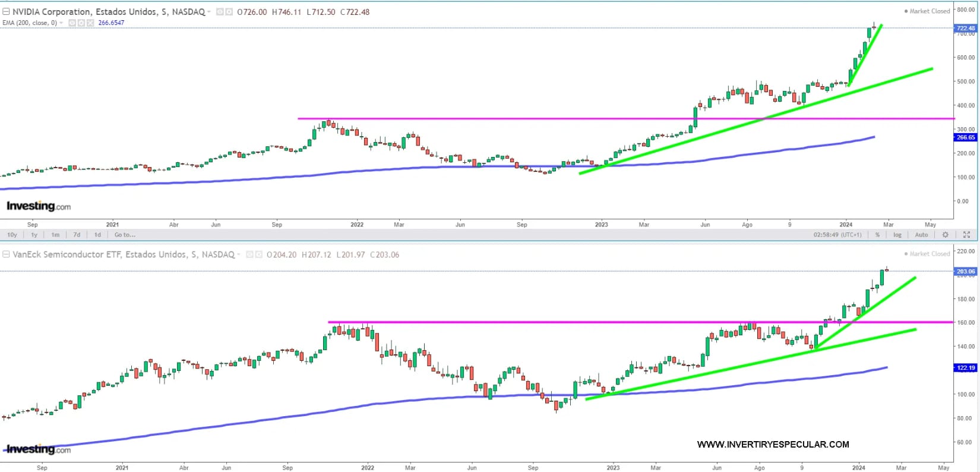This screenshot has height=472, width=980.
Task: Click the 2022 label on NVIDIA time axis
Action: coord(356,225)
